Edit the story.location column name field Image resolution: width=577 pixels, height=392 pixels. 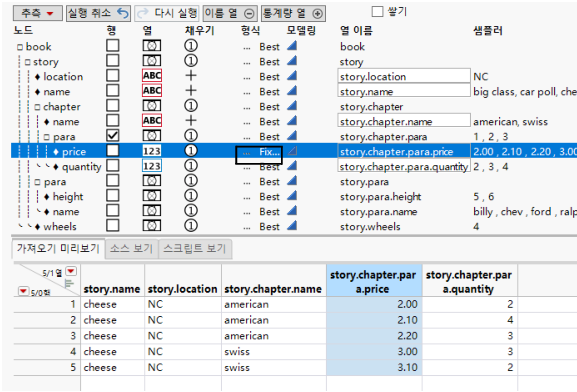(404, 76)
